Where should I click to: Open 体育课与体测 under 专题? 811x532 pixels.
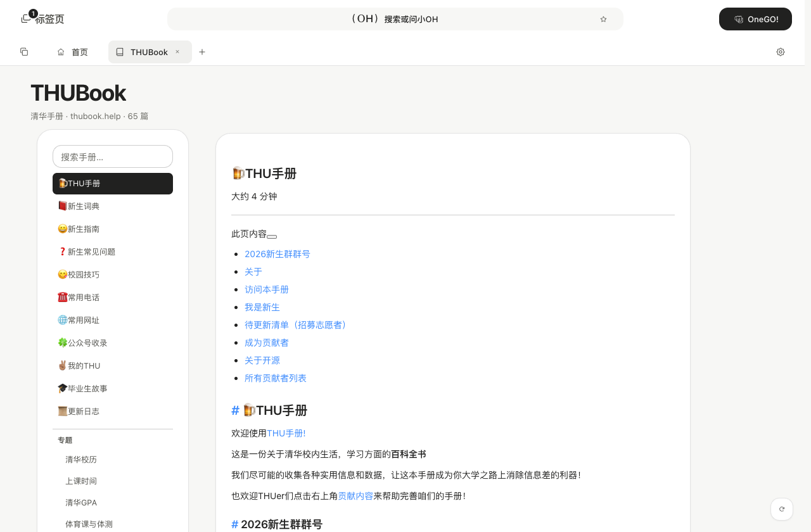click(113, 524)
